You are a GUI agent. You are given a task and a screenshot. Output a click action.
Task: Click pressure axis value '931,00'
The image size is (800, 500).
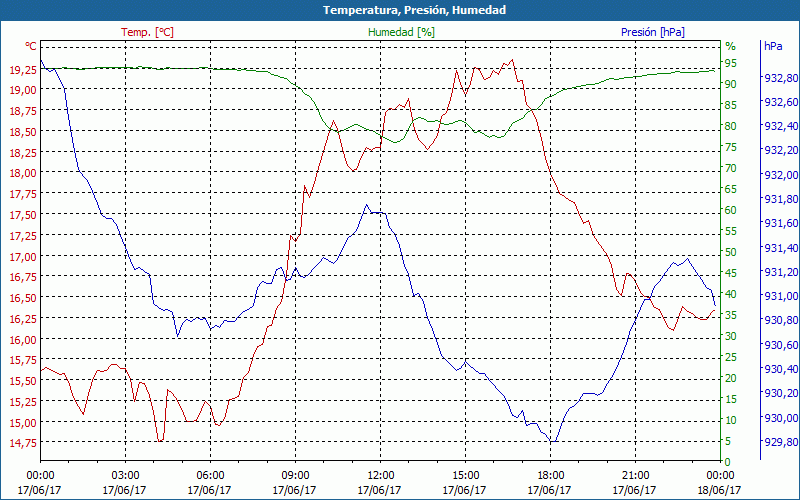[x=781, y=296]
